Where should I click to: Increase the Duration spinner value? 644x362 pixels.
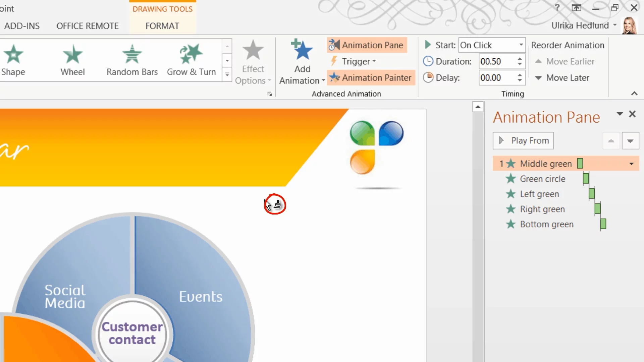(520, 59)
